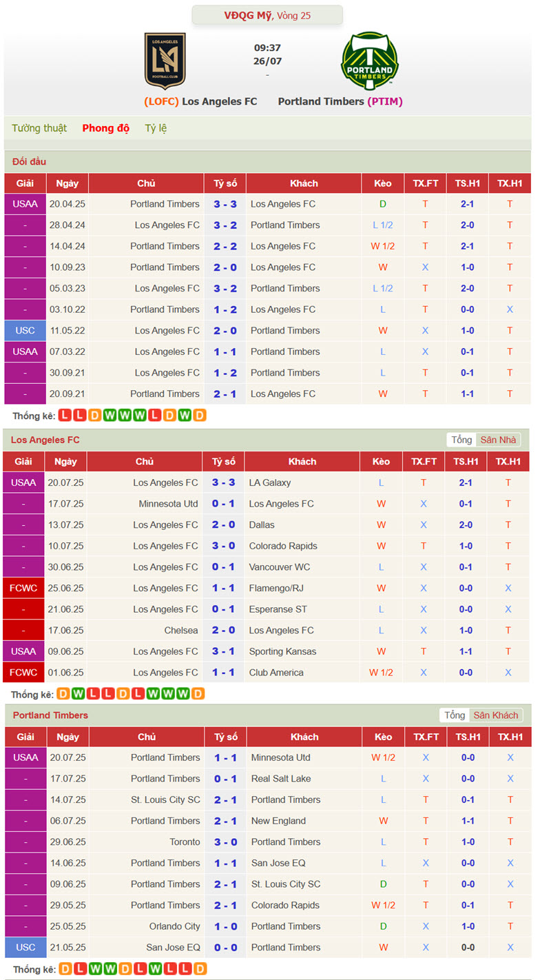Click the date 17.06.25 in the Los Angeles FC table

pos(65,631)
